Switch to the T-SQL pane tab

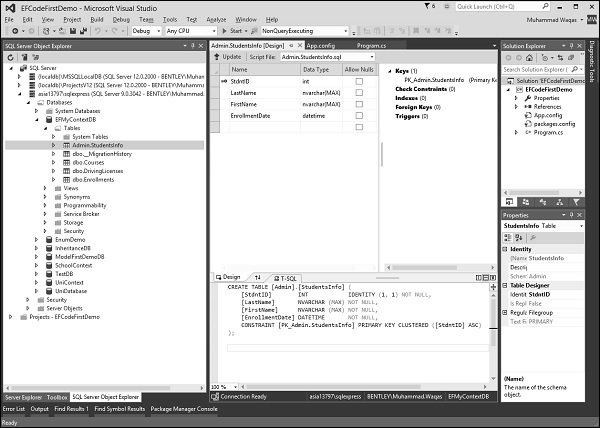tap(285, 277)
